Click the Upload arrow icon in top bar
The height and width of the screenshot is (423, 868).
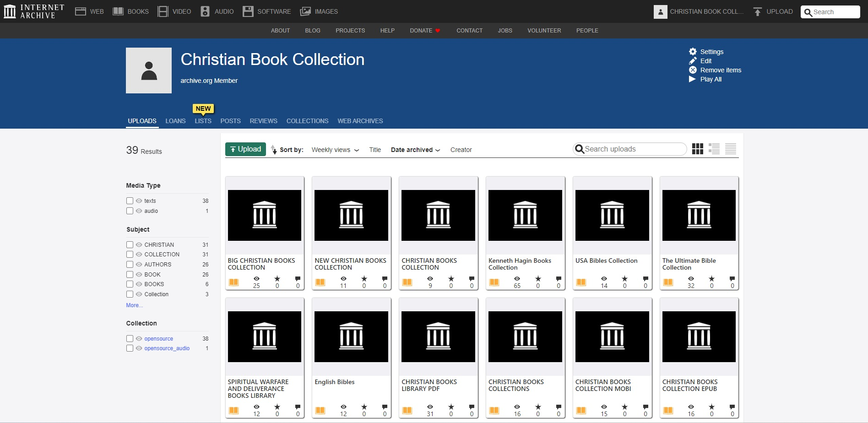(758, 12)
